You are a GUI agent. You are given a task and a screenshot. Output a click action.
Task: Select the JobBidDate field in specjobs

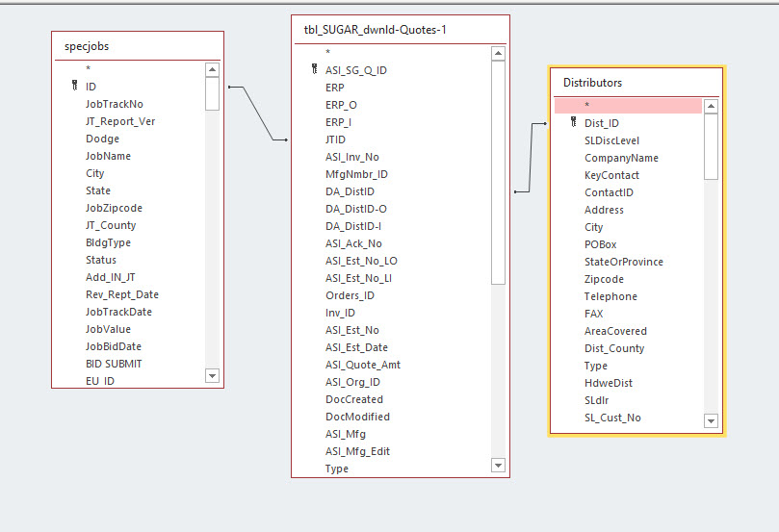click(x=114, y=346)
